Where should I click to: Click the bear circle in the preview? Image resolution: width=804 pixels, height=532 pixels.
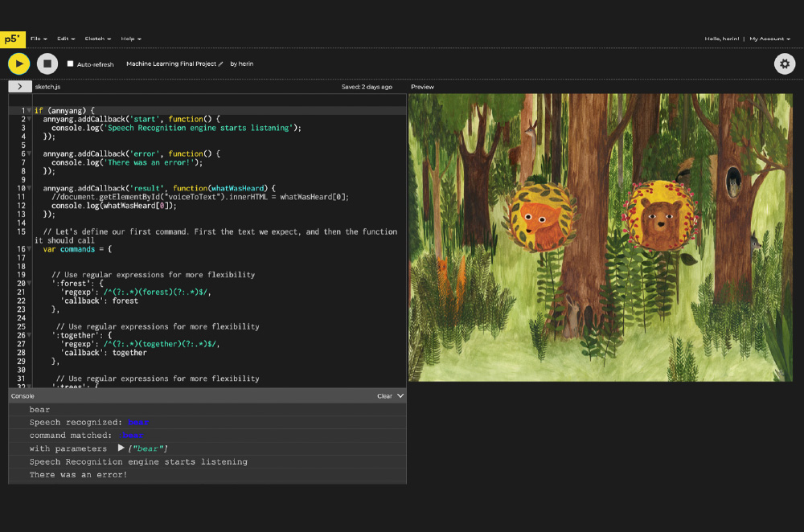[658, 215]
